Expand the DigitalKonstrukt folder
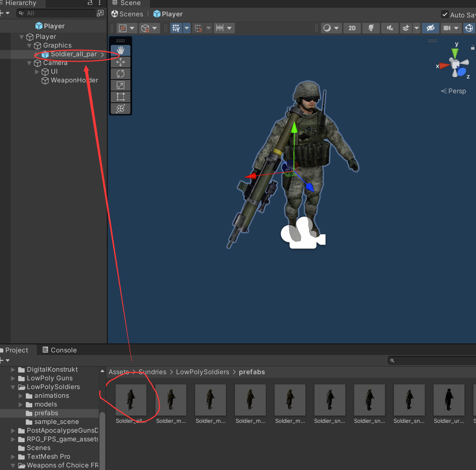Image resolution: width=476 pixels, height=470 pixels. click(13, 370)
